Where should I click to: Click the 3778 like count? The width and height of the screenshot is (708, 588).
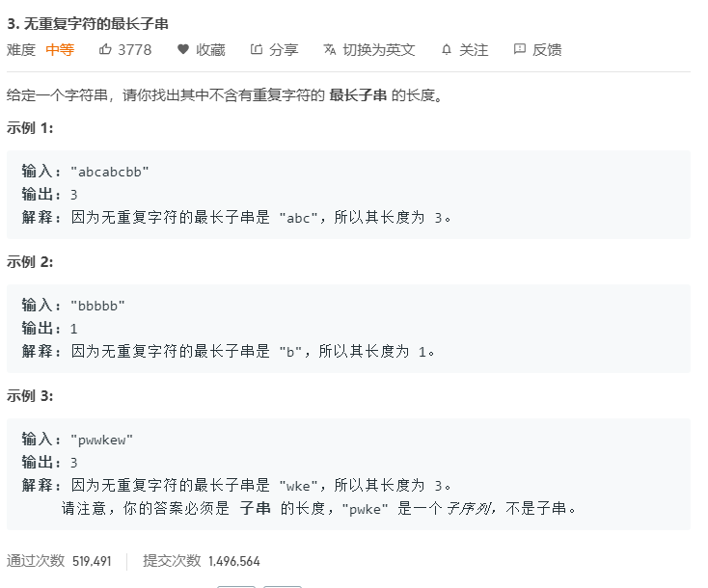point(134,49)
